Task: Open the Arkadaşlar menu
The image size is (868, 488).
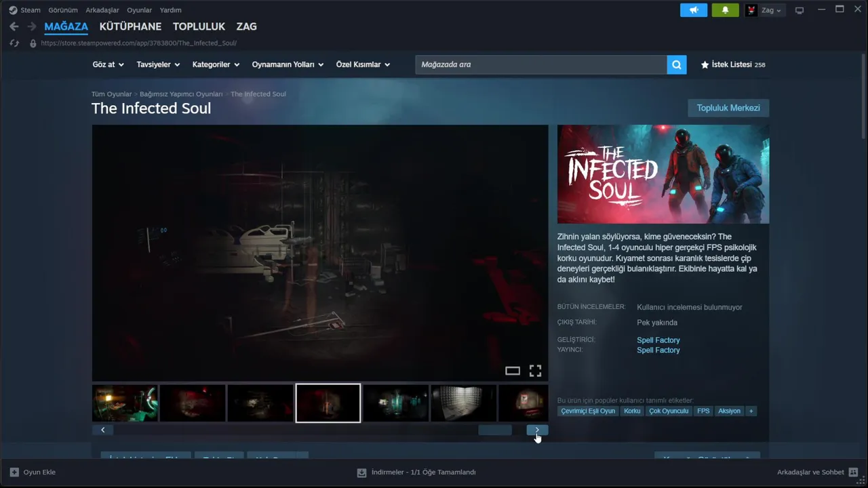Action: [x=102, y=10]
